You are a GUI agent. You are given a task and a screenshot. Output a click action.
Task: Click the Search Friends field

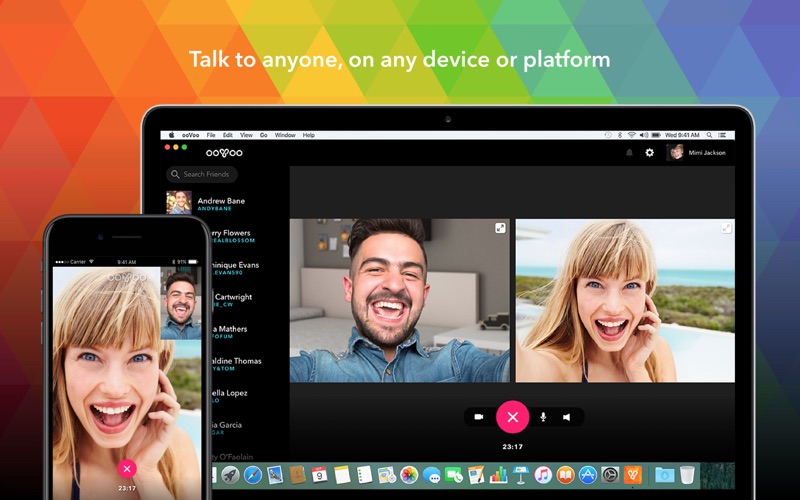click(x=202, y=174)
